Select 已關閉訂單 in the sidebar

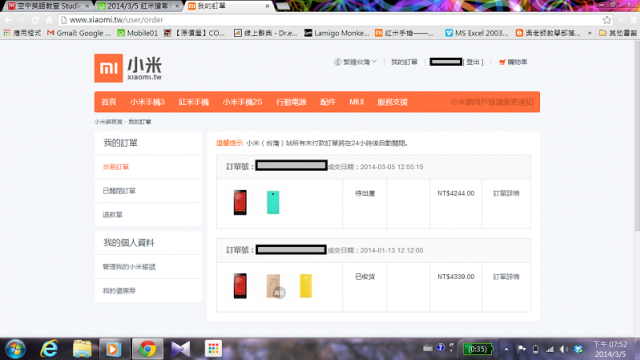coord(119,191)
